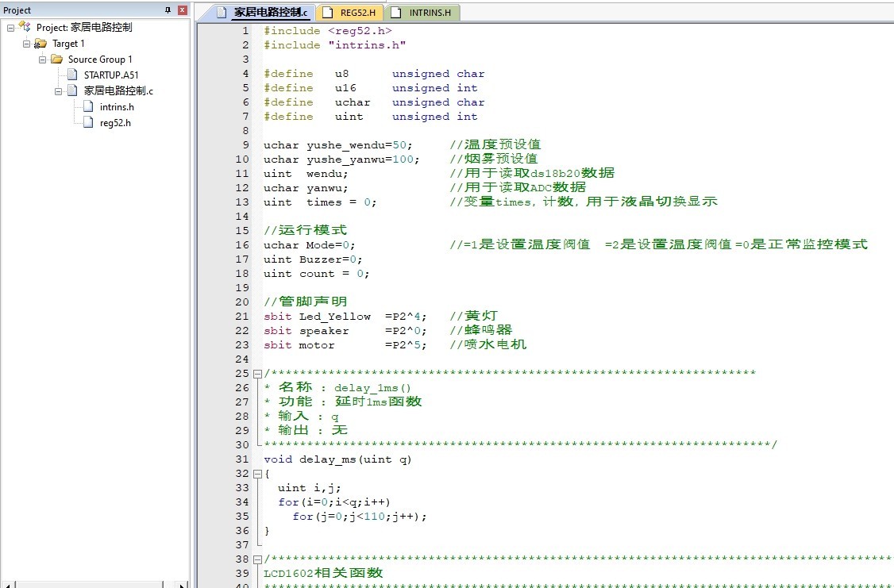Pin the Project panel with the pushpin icon
This screenshot has width=894, height=588.
coord(168,10)
